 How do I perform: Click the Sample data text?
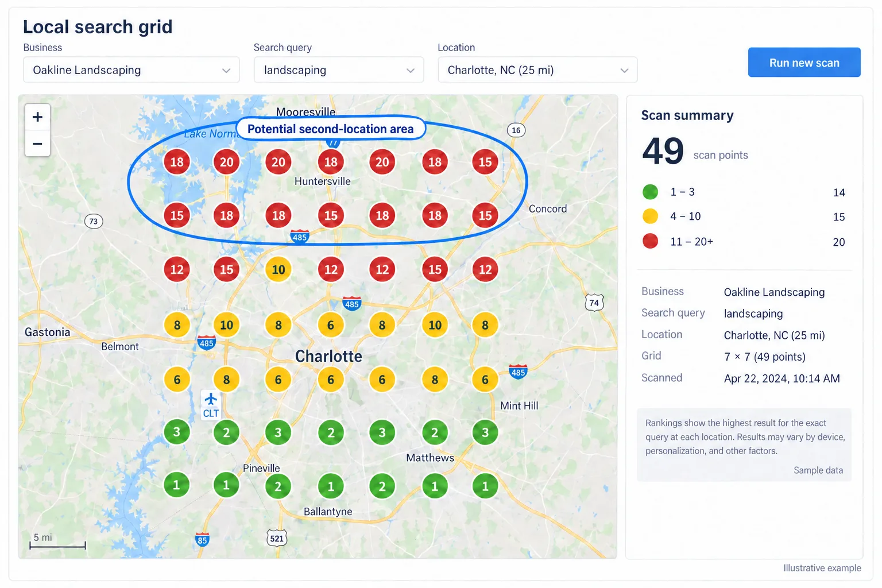pos(818,470)
